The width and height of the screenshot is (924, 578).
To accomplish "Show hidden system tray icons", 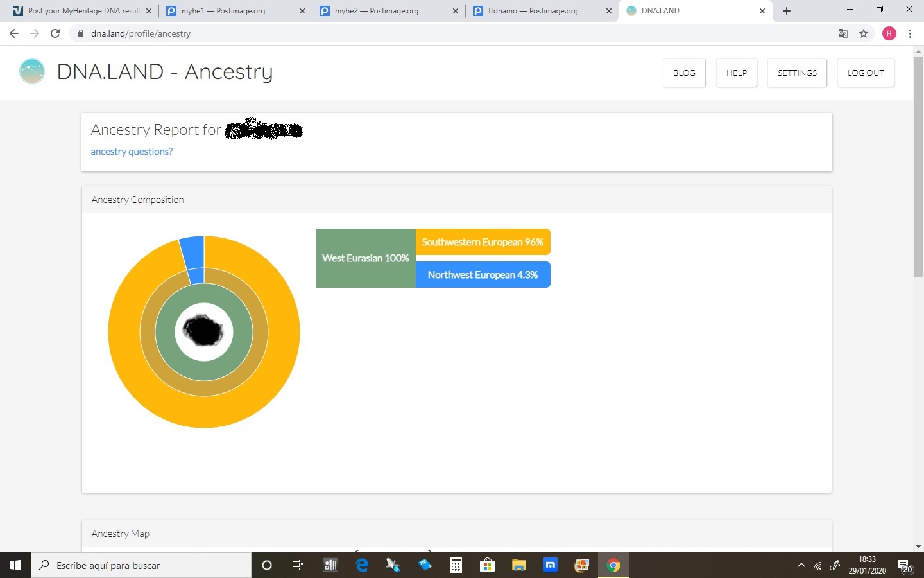I will pyautogui.click(x=801, y=565).
